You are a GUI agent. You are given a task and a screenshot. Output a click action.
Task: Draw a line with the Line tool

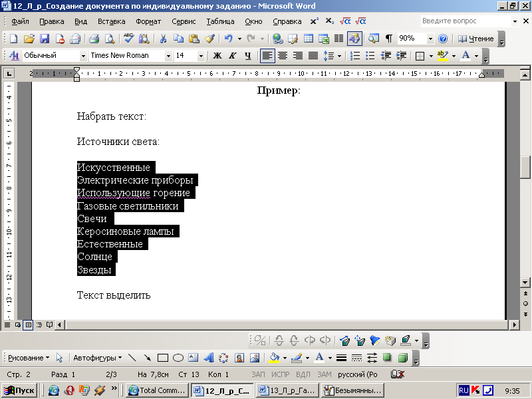(132, 358)
